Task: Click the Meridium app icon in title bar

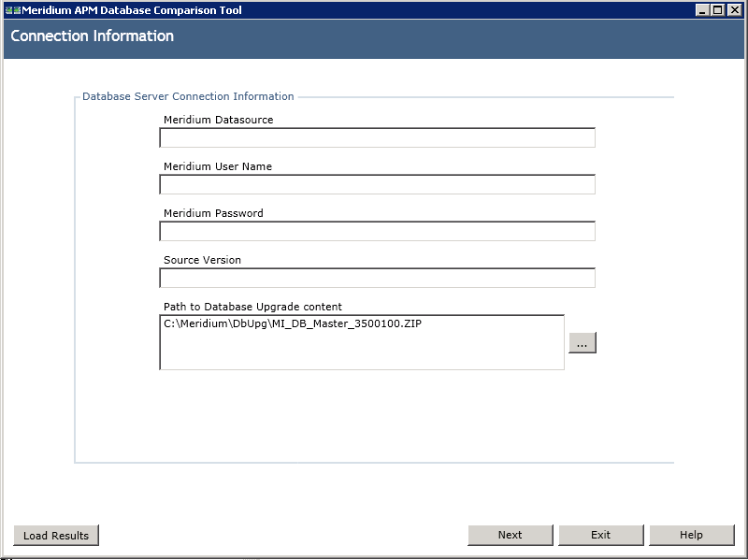Action: coord(13,10)
